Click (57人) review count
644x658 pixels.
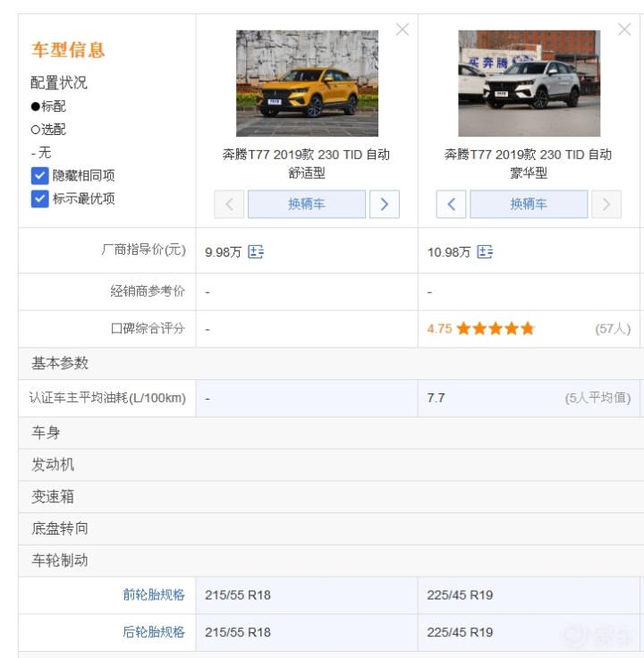tap(613, 329)
